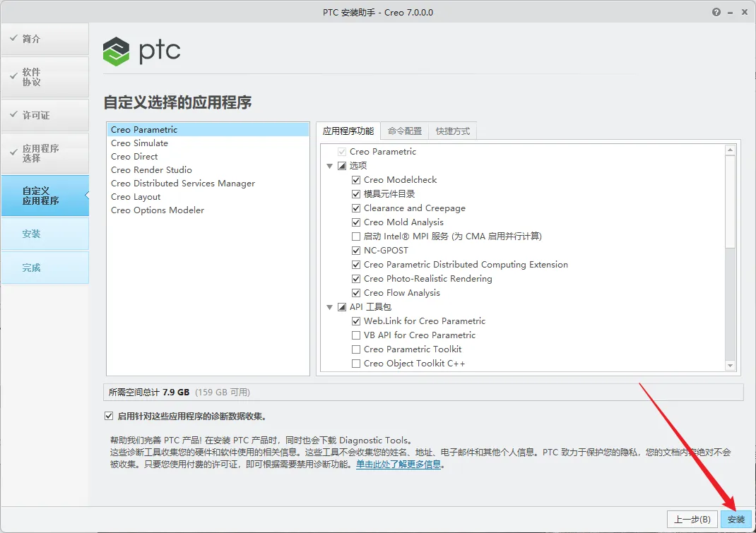This screenshot has height=533, width=756.
Task: Open the 许可证 step
Action: [45, 115]
